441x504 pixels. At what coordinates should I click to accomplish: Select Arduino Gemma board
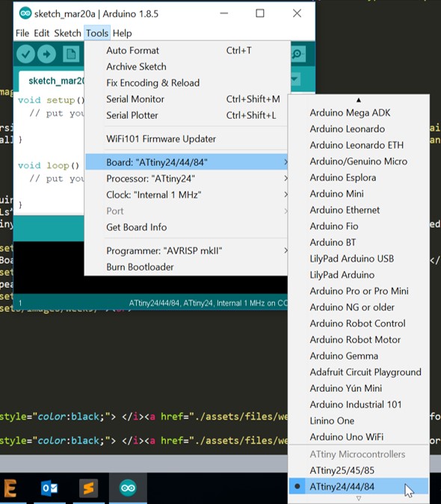(359, 356)
